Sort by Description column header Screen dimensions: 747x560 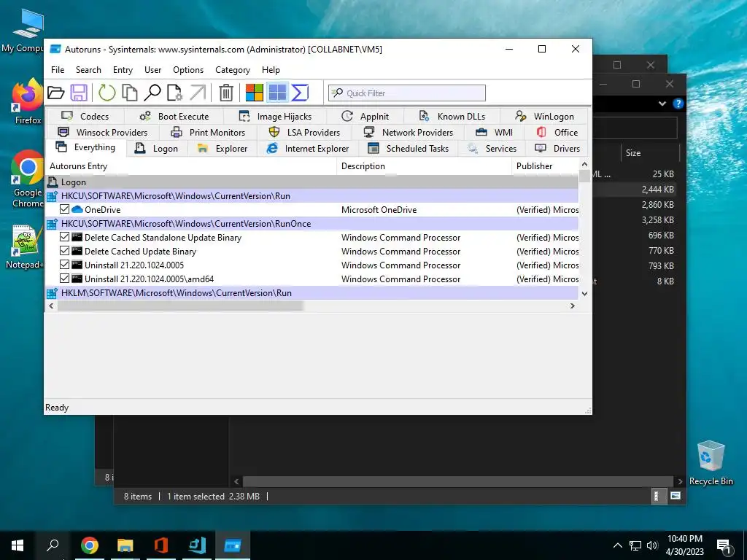pos(424,166)
